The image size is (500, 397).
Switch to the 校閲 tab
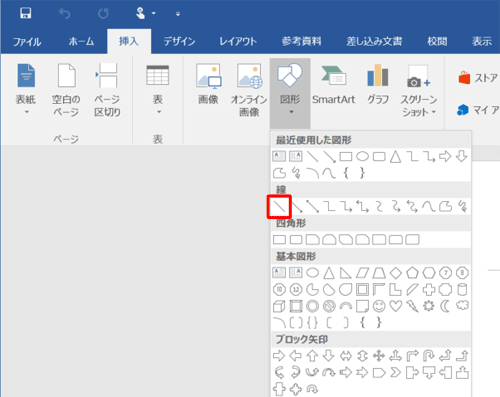437,42
